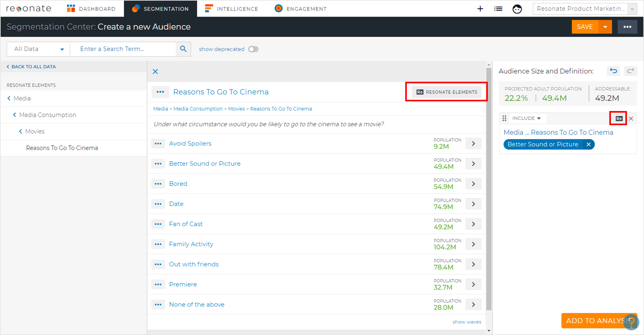The height and width of the screenshot is (335, 644).
Task: Expand the None of the above row arrow
Action: (x=473, y=304)
